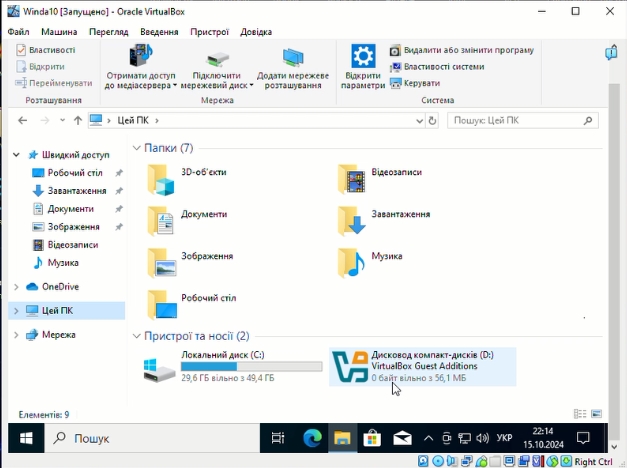Click Керувати in ribbon
The height and width of the screenshot is (468, 627).
(x=415, y=83)
